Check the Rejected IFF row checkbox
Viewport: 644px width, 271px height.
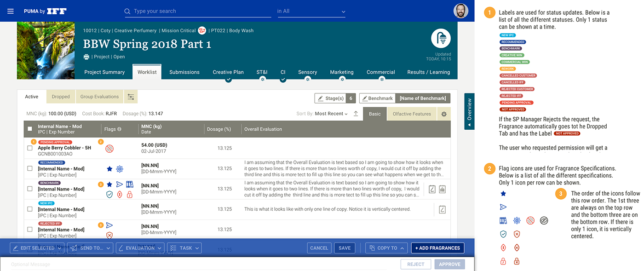point(30,229)
